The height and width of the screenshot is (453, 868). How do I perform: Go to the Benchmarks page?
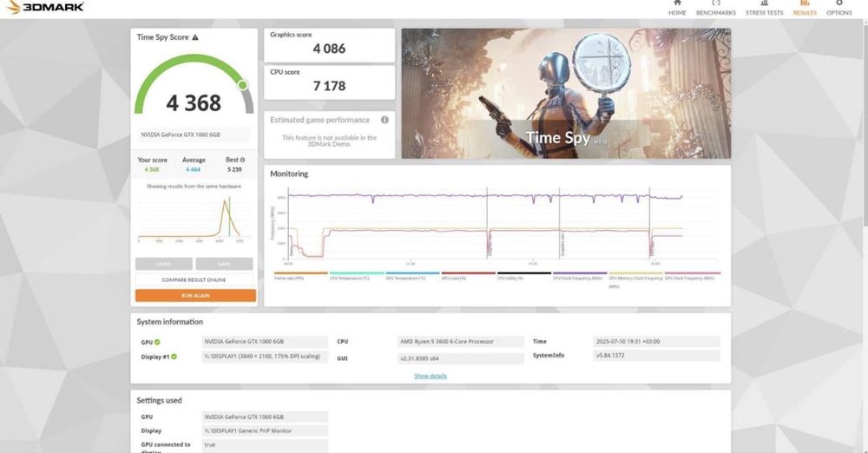[716, 8]
